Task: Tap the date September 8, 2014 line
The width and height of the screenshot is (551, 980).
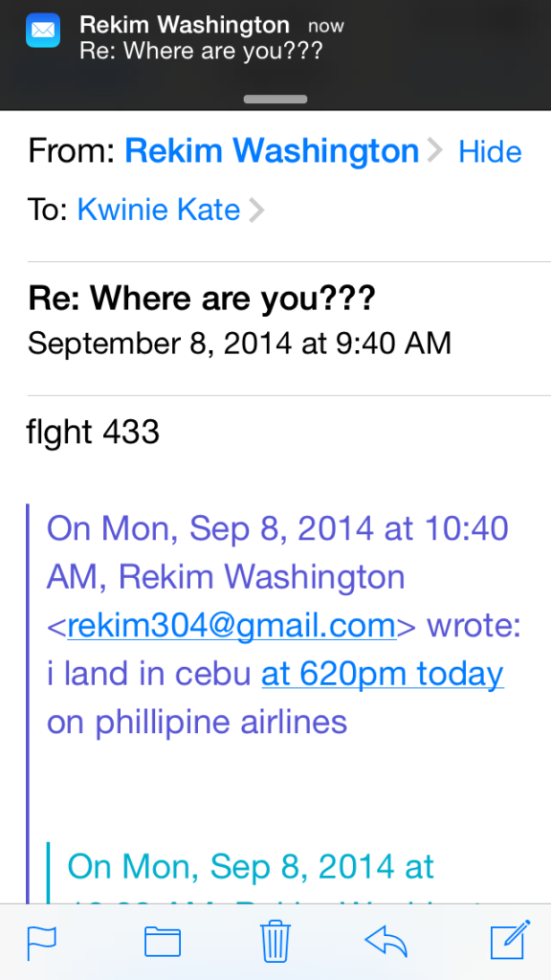Action: (239, 344)
